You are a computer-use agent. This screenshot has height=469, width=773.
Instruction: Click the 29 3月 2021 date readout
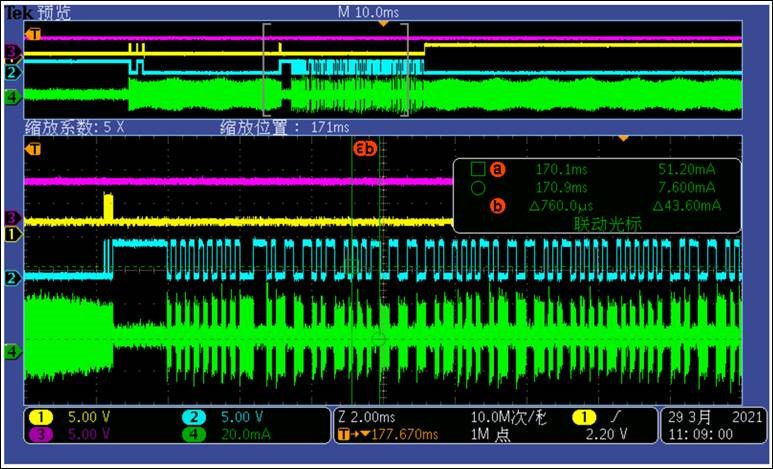[x=715, y=417]
